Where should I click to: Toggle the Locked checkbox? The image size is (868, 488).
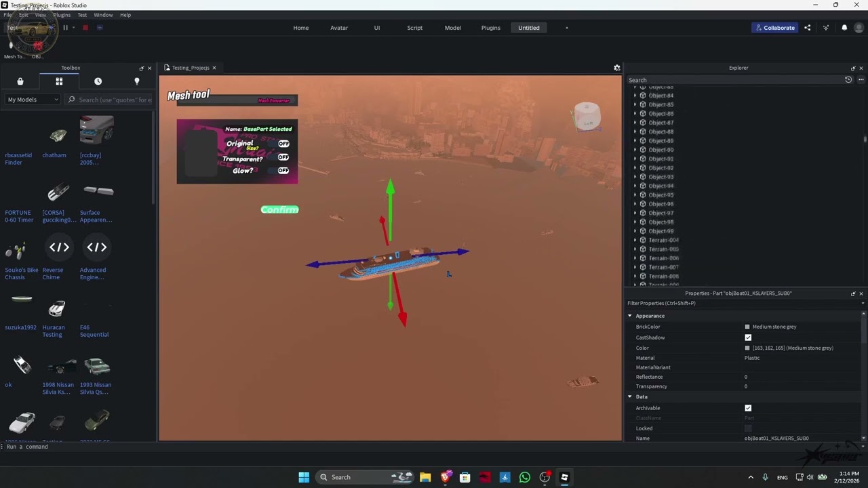[748, 428]
